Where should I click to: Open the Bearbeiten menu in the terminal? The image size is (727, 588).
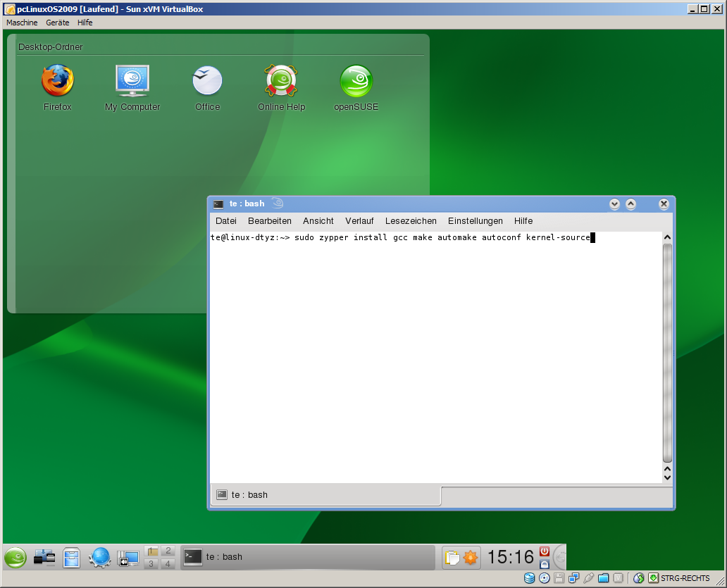(269, 221)
